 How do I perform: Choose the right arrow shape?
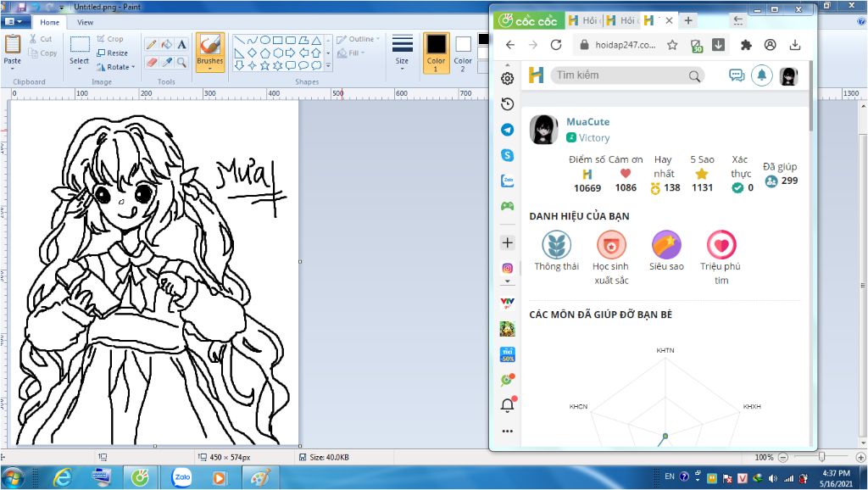[291, 53]
